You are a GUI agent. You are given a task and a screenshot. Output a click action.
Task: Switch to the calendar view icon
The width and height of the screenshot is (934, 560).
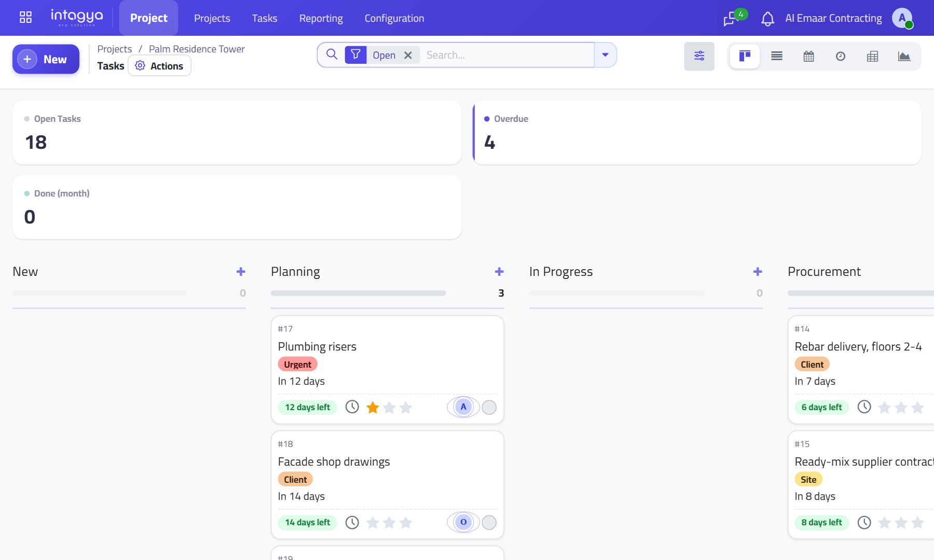pos(808,56)
